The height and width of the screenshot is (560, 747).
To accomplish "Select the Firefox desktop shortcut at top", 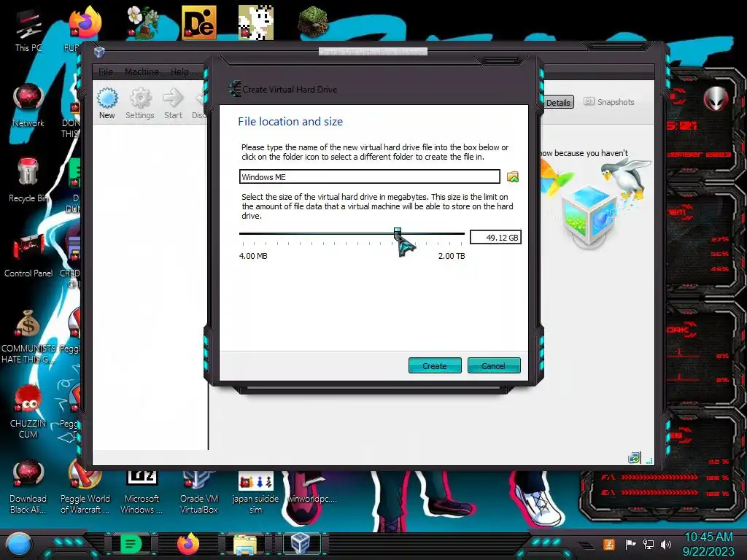I will [85, 23].
